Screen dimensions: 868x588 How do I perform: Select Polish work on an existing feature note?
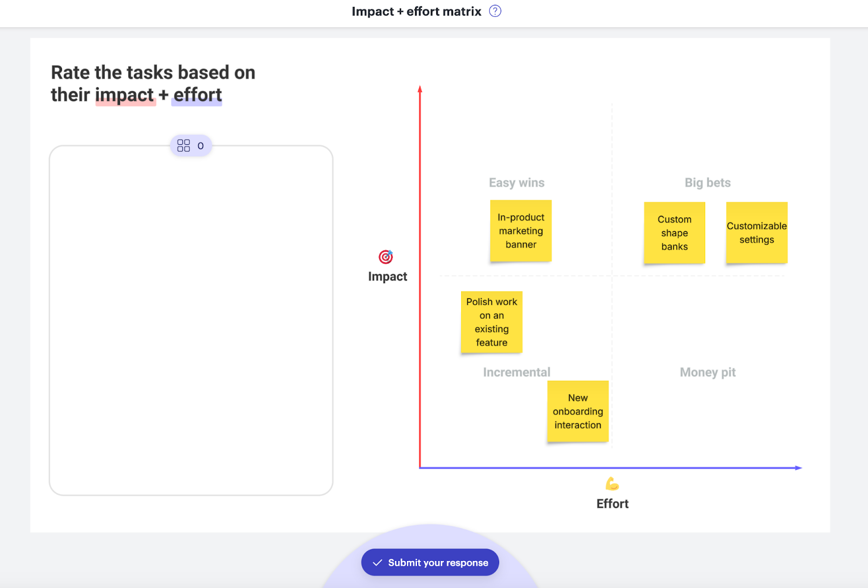492,322
